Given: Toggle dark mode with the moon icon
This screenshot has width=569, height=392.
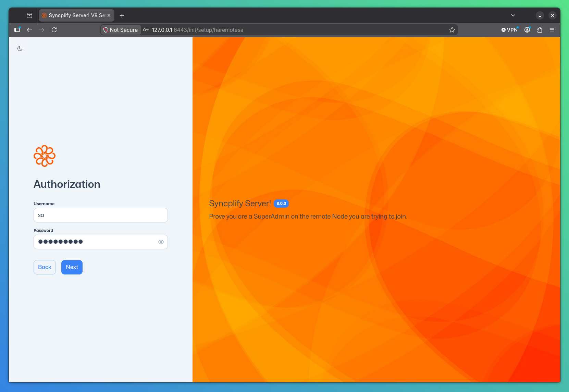Looking at the screenshot, I should (20, 49).
